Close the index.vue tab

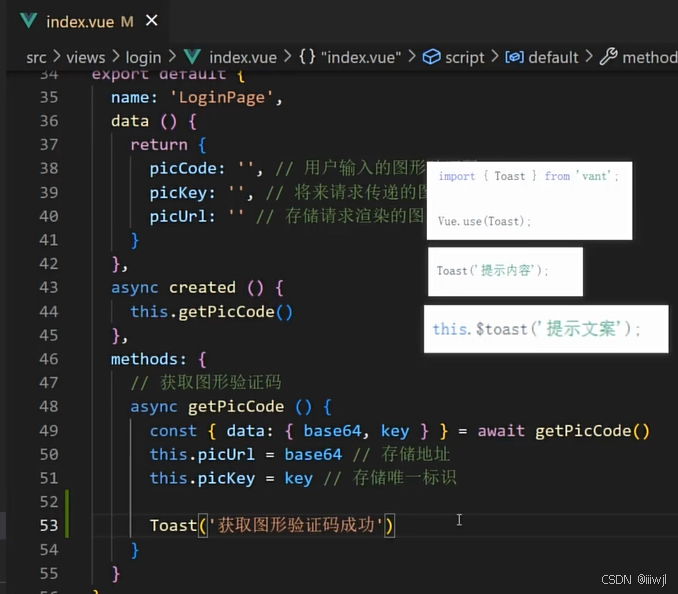(152, 20)
